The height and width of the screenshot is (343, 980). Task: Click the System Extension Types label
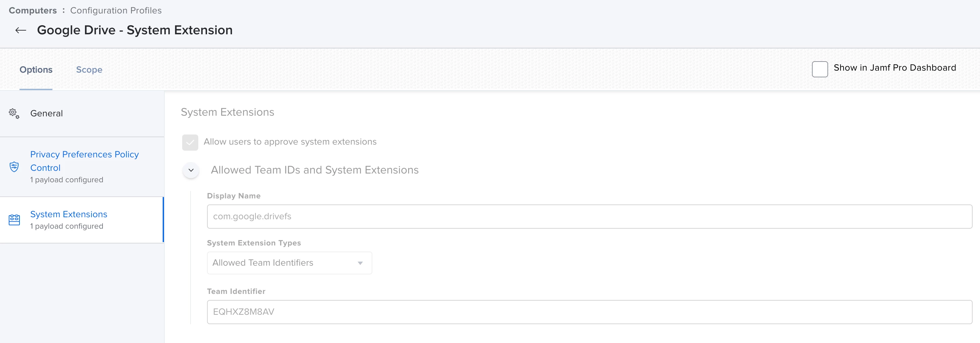(254, 243)
